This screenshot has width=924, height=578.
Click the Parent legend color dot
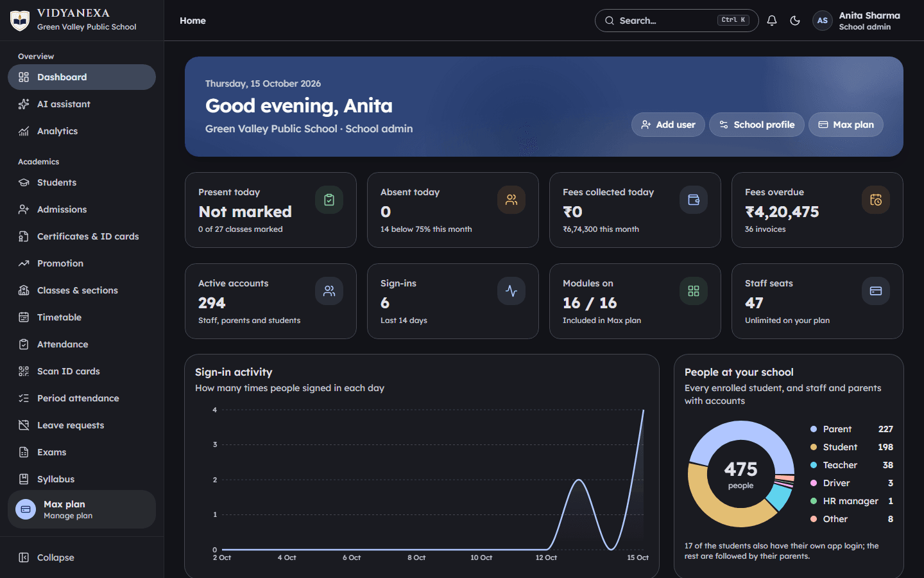point(814,429)
